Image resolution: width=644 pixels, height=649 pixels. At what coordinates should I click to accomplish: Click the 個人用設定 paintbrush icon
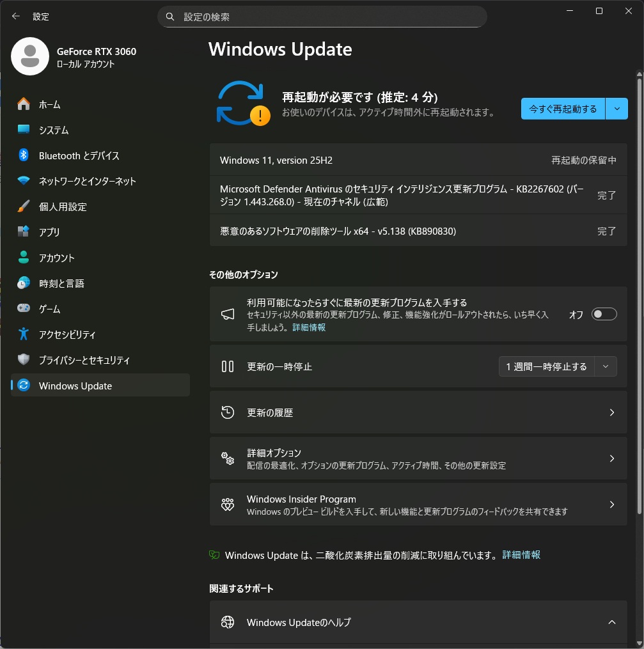click(x=24, y=206)
